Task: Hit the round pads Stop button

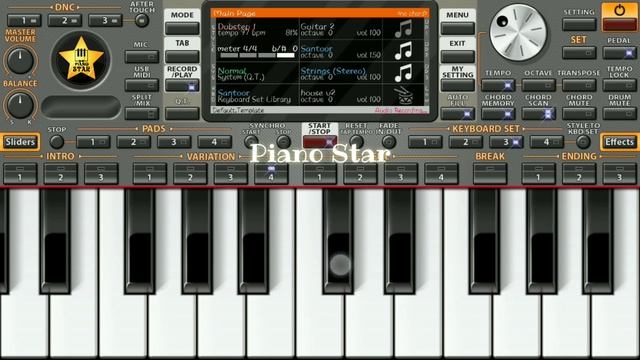Action: click(56, 142)
